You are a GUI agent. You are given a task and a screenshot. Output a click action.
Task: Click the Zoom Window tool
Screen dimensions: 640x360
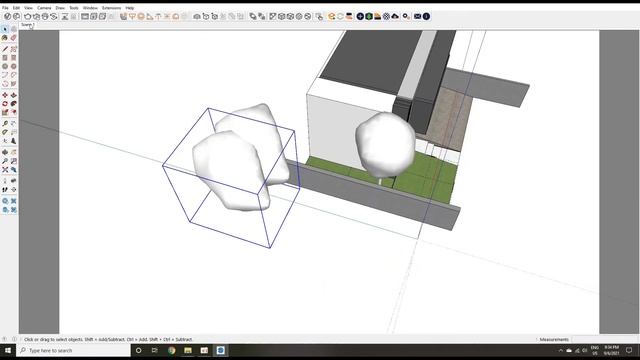tap(13, 161)
